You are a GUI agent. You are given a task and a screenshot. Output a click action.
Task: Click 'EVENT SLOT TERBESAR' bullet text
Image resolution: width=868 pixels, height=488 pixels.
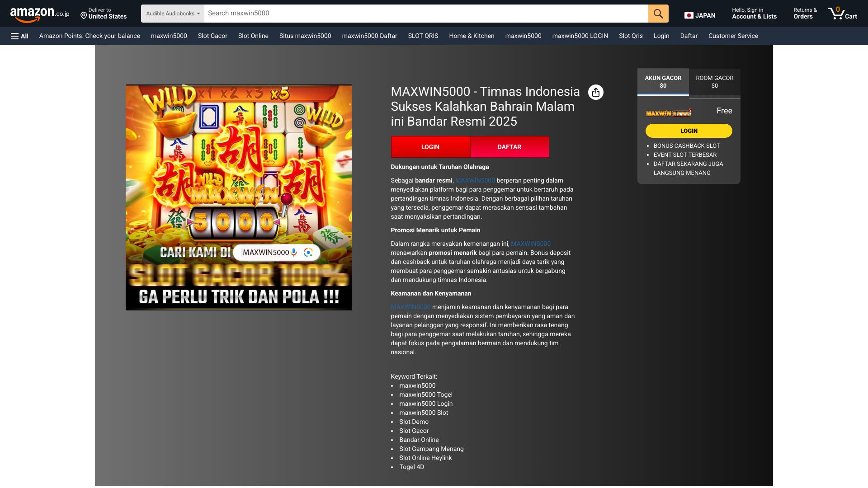click(x=685, y=155)
